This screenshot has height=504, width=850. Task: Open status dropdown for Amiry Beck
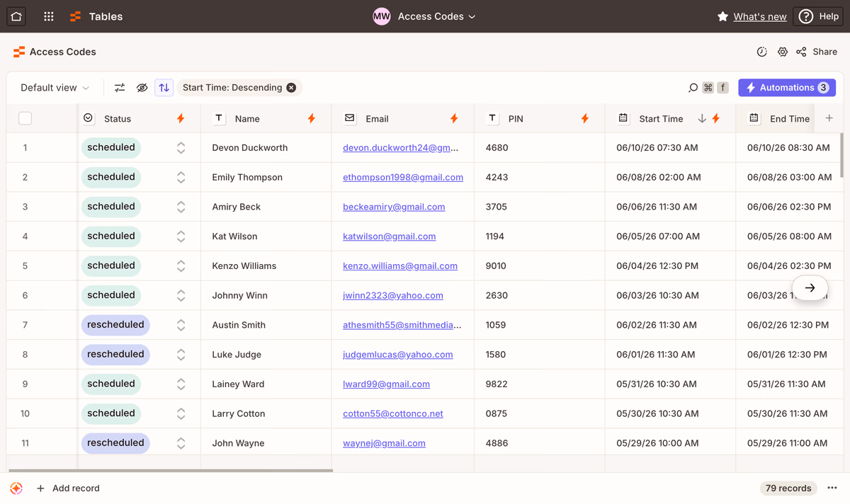tap(181, 207)
